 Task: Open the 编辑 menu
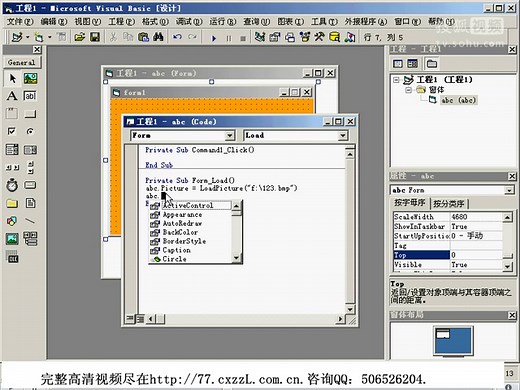[54, 22]
